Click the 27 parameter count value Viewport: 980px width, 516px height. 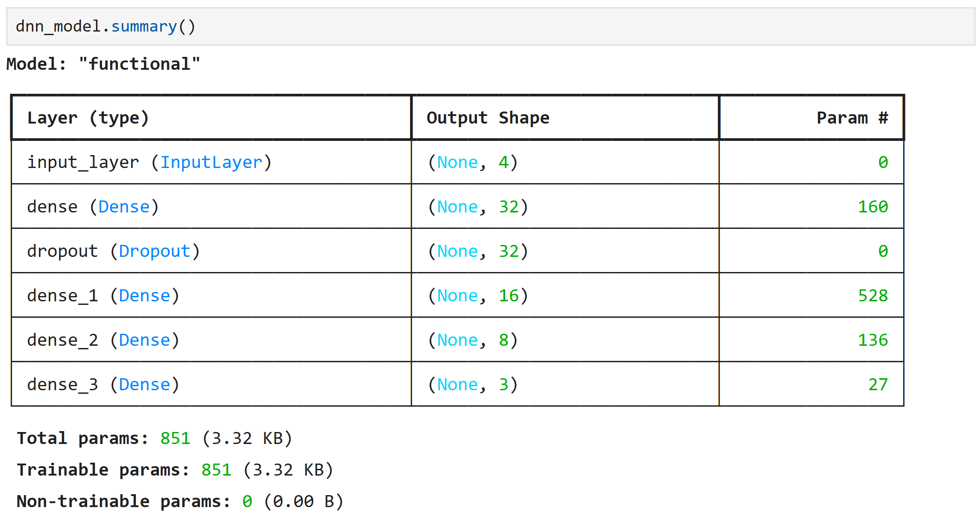coord(878,384)
